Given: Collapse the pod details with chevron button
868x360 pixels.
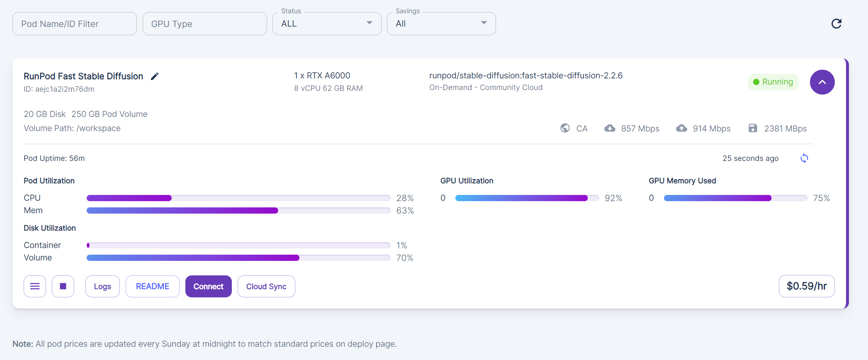Looking at the screenshot, I should (822, 82).
